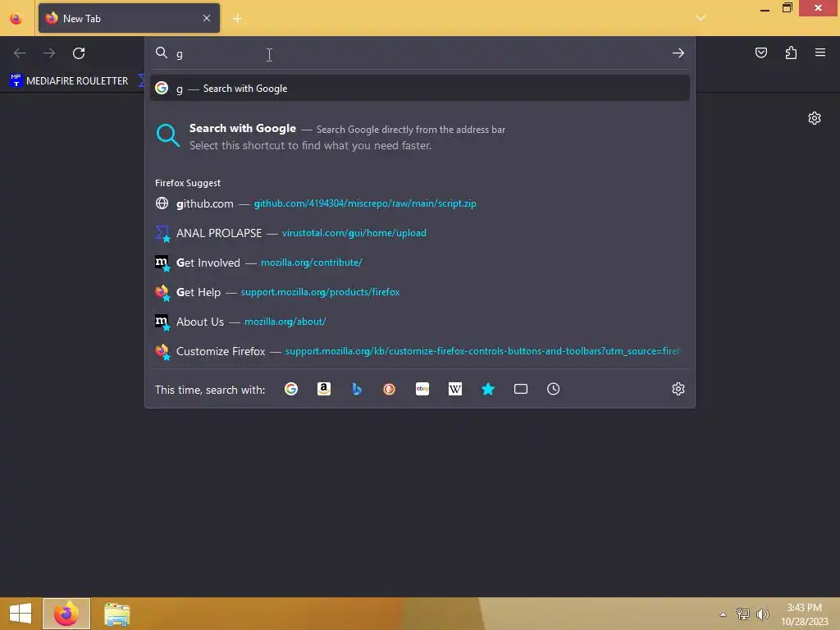The width and height of the screenshot is (840, 630).
Task: List all tabs dropdown arrow
Action: [x=701, y=18]
